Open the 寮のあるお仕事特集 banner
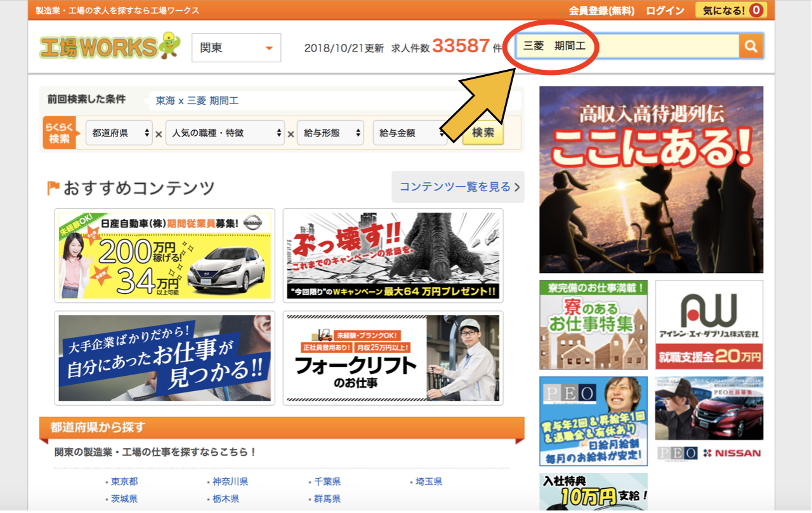812x513 pixels. (x=594, y=325)
